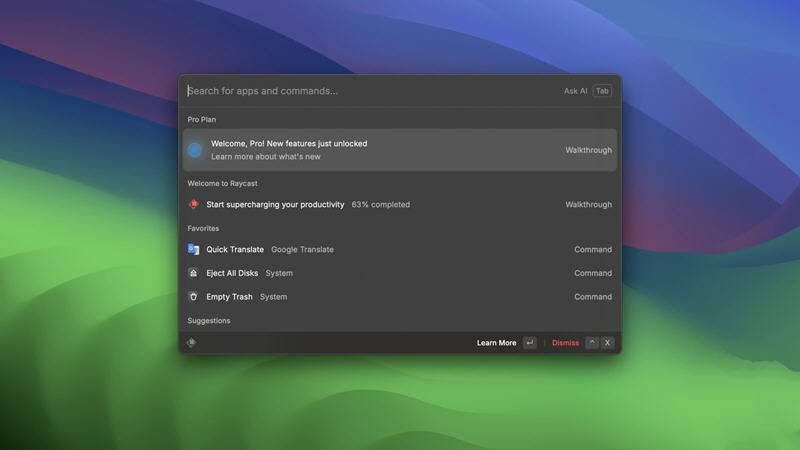This screenshot has height=450, width=800.
Task: Click the blue Pro Plan circle icon
Action: pyautogui.click(x=194, y=150)
